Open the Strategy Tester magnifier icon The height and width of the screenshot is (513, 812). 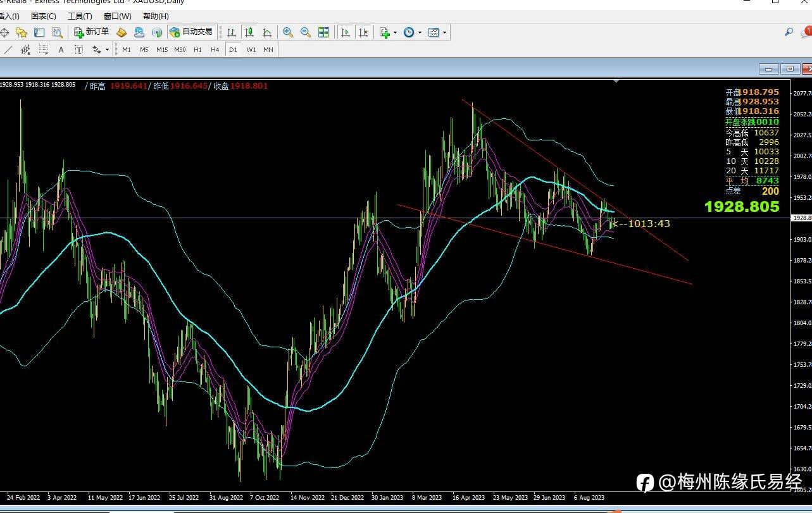click(x=57, y=32)
